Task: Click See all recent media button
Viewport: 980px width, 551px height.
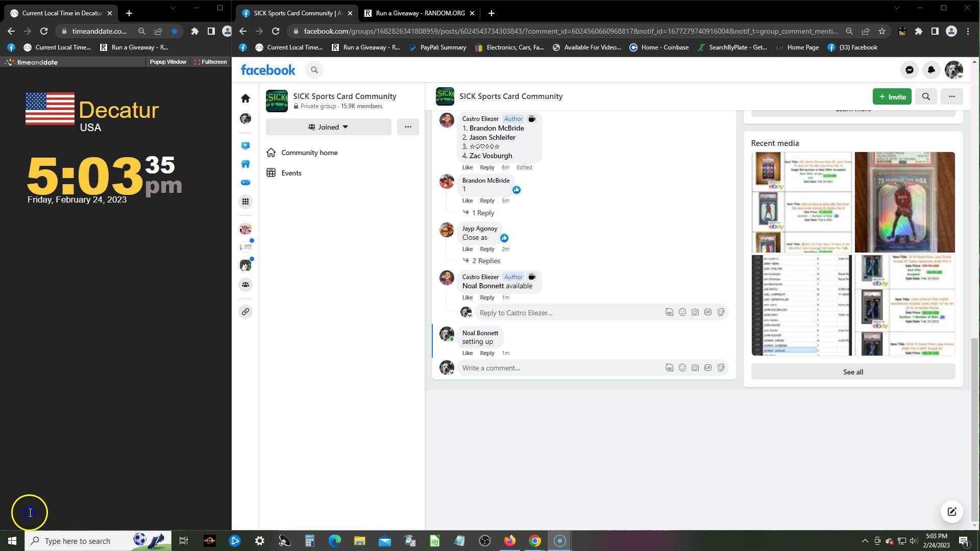Action: [x=853, y=372]
